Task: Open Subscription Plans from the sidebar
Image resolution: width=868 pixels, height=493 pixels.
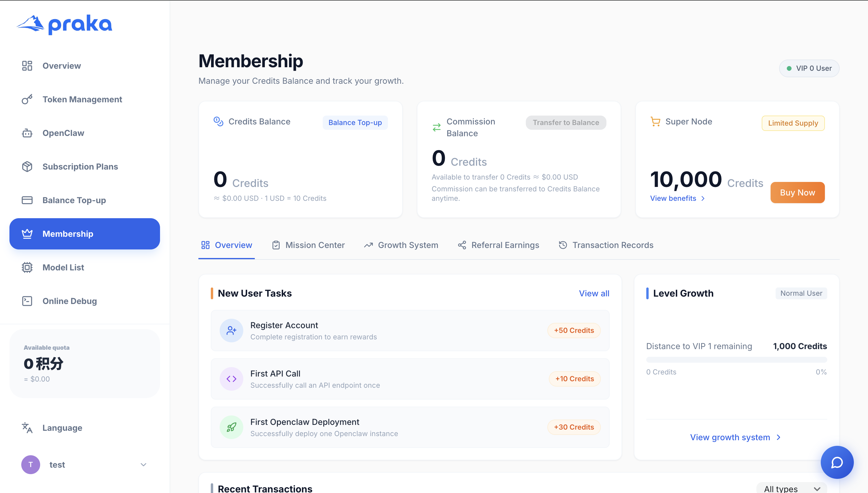Action: coord(80,166)
